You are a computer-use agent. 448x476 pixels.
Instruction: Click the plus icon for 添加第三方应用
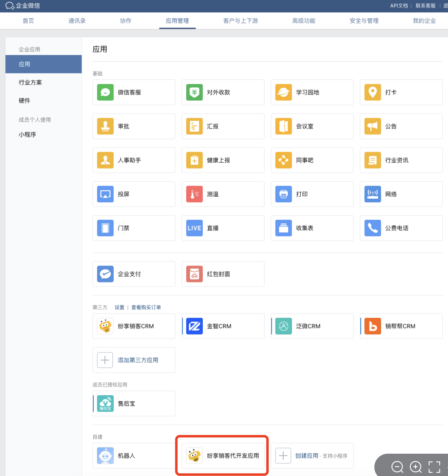[105, 360]
